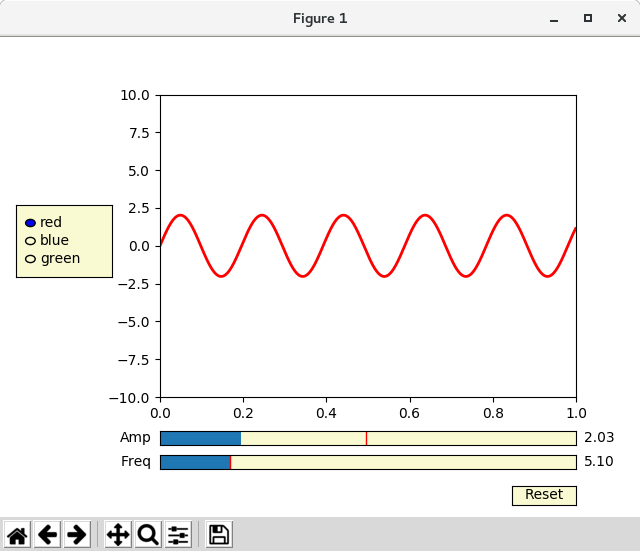Activate the Pan axes tool
Image resolution: width=640 pixels, height=551 pixels.
(118, 535)
